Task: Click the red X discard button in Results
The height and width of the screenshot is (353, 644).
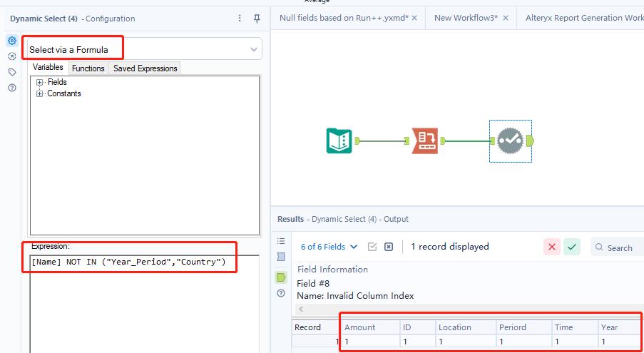Action: [x=552, y=247]
